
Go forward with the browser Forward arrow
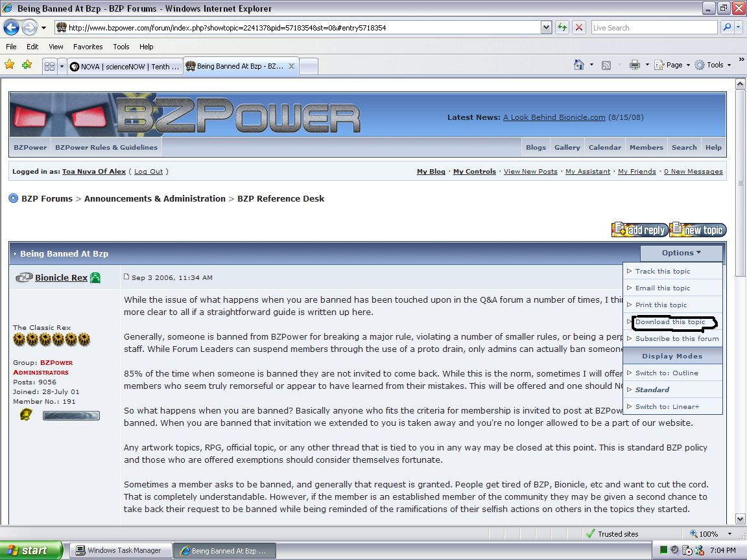click(x=30, y=28)
